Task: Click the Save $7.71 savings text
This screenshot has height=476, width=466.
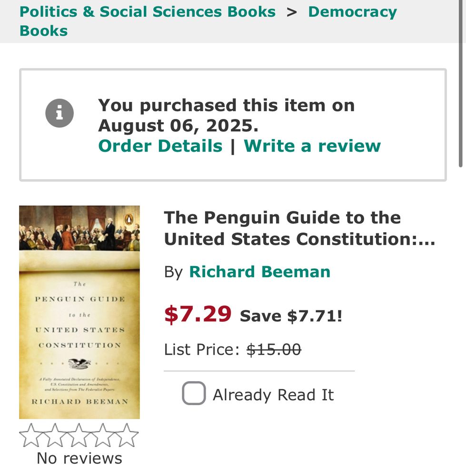Action: tap(291, 316)
